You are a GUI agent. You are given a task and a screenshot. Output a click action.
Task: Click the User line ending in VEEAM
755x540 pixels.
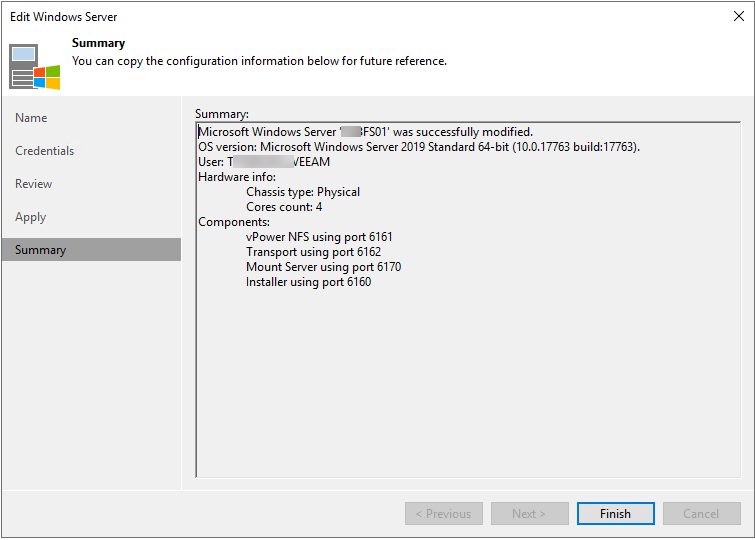264,162
